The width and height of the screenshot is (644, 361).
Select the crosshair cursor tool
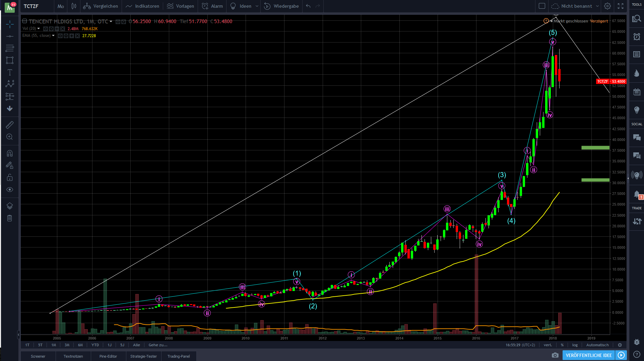pos(10,24)
